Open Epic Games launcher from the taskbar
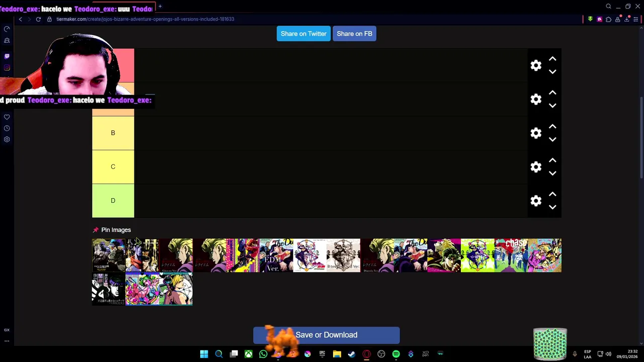644x362 pixels. (x=322, y=354)
